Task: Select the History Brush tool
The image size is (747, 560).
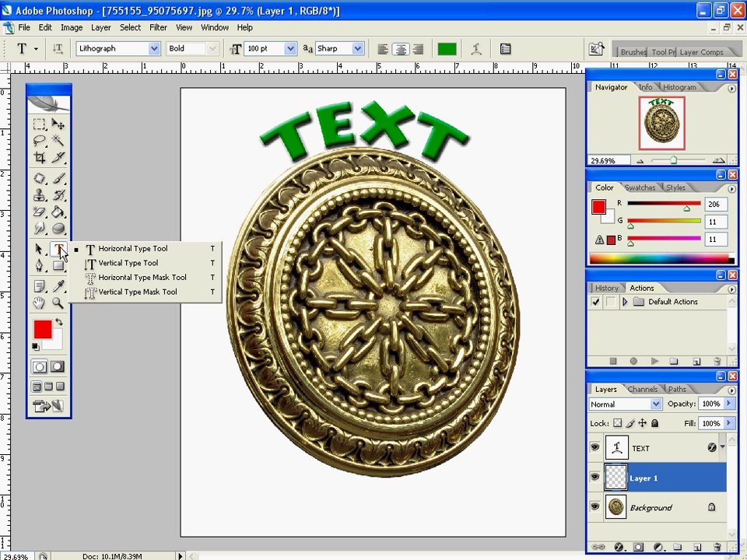Action: (58, 194)
